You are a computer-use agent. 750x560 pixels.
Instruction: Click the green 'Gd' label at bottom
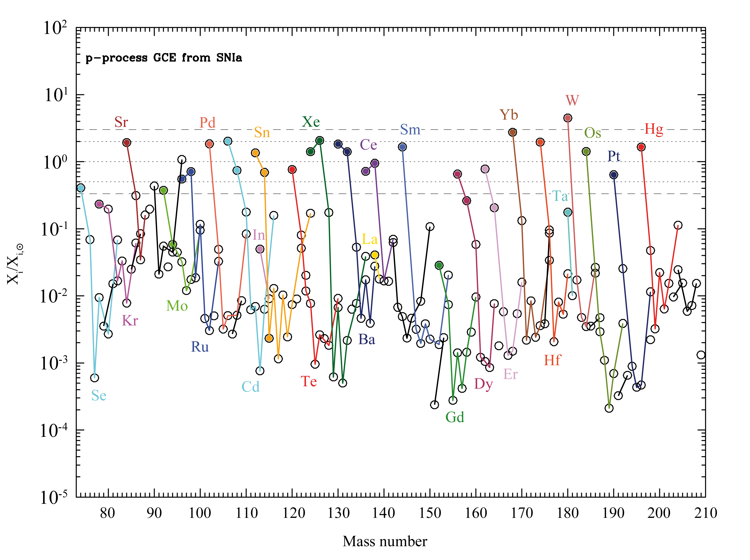pyautogui.click(x=454, y=417)
